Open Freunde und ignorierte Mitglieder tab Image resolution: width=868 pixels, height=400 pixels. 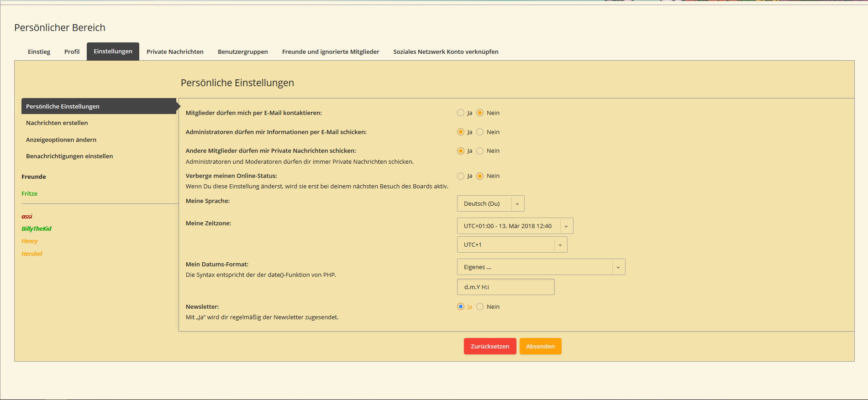coord(331,52)
